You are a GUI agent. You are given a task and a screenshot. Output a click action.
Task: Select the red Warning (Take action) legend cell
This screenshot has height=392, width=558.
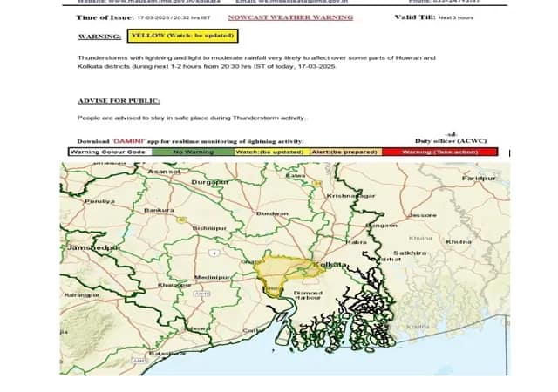click(x=439, y=152)
